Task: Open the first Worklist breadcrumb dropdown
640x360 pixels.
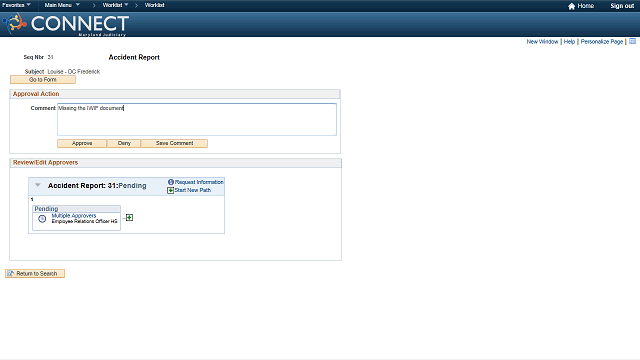Action: 116,5
